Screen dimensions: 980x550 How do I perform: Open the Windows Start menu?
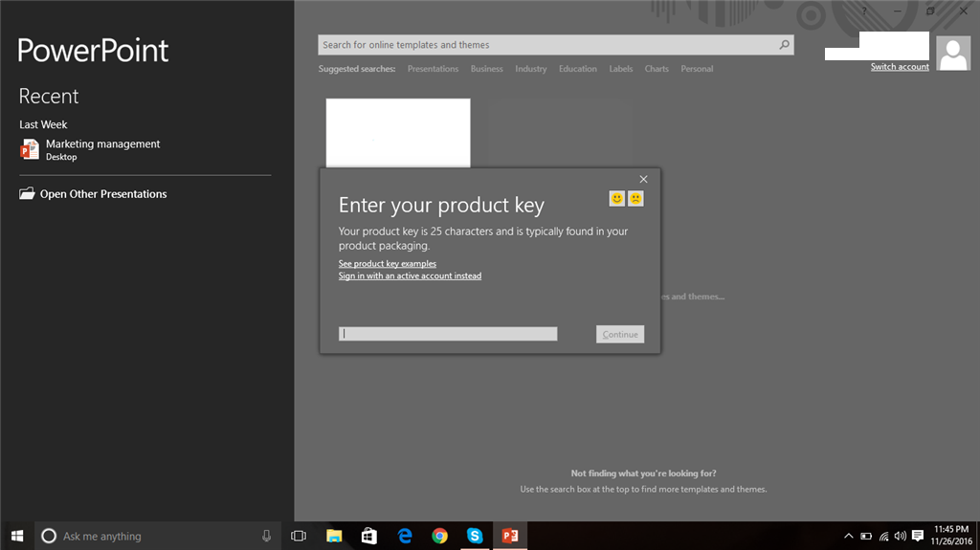(17, 536)
